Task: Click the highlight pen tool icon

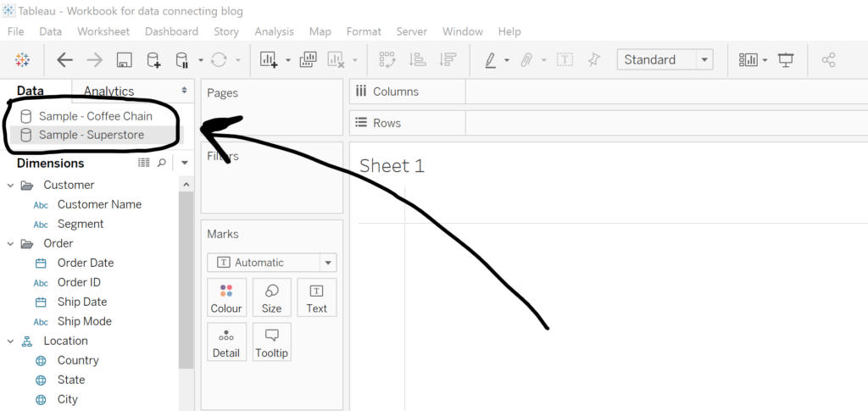Action: pyautogui.click(x=491, y=59)
